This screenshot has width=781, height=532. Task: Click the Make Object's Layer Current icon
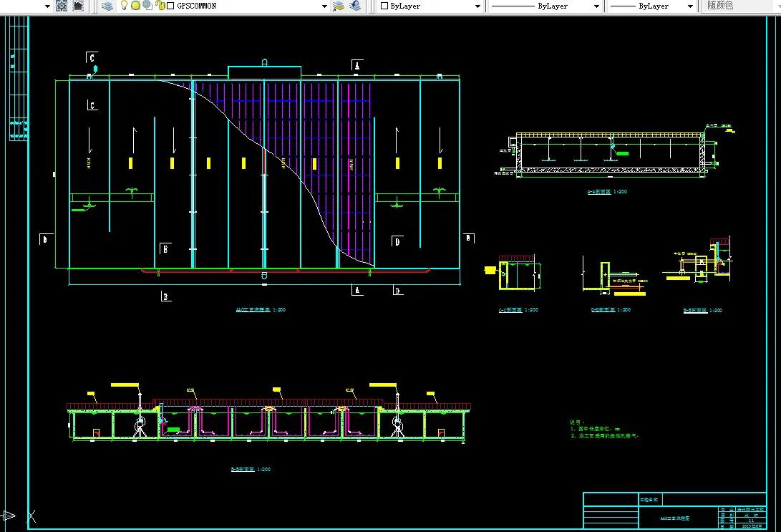[338, 6]
